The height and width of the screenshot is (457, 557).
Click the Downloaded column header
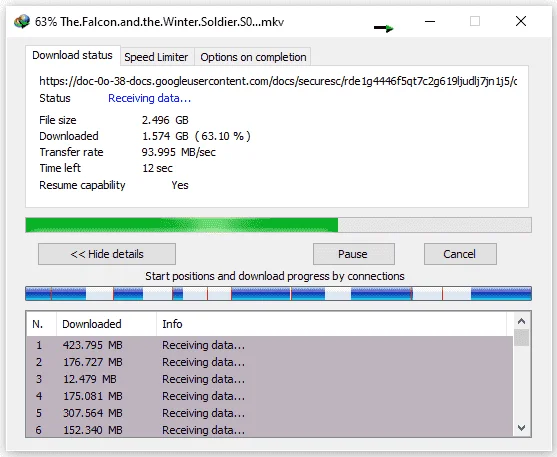(106, 324)
